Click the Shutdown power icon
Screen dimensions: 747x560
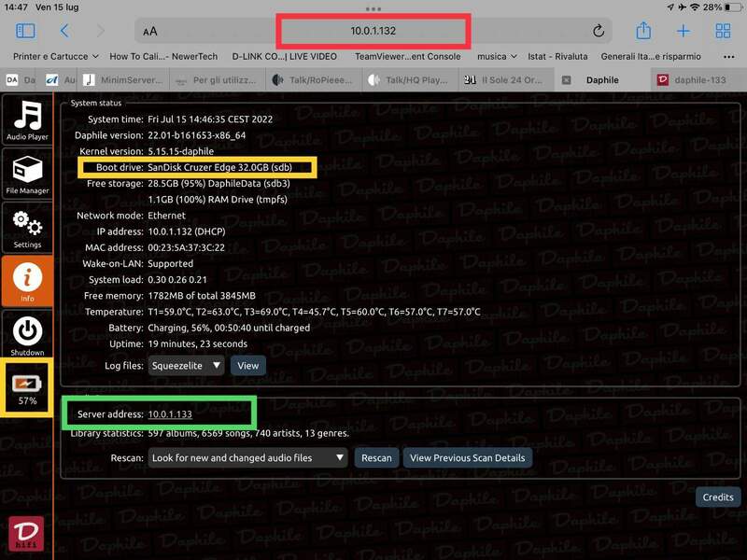click(x=27, y=335)
